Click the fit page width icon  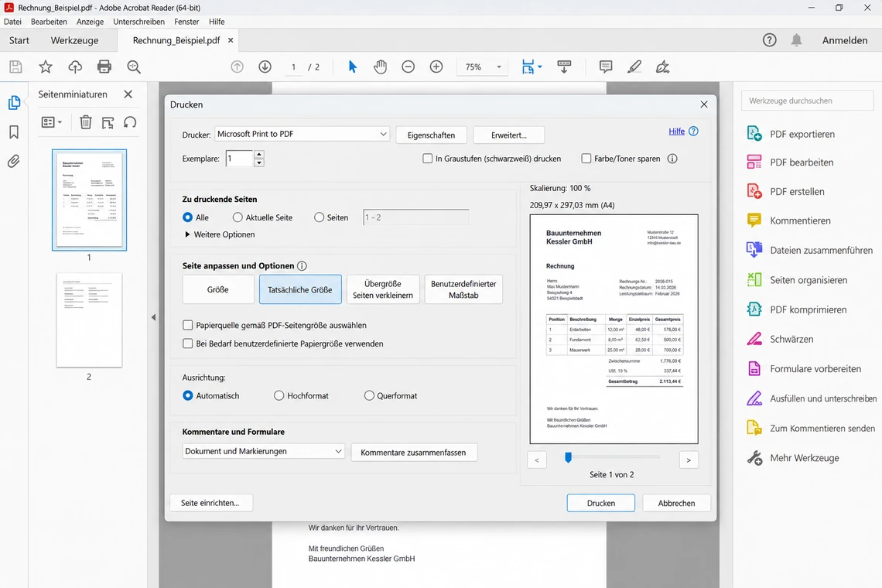528,67
